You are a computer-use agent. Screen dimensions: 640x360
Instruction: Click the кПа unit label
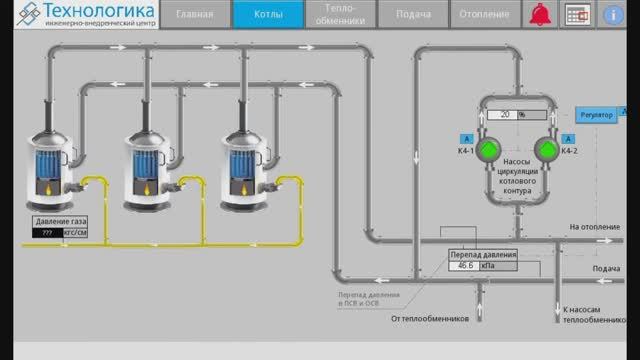[x=488, y=266]
